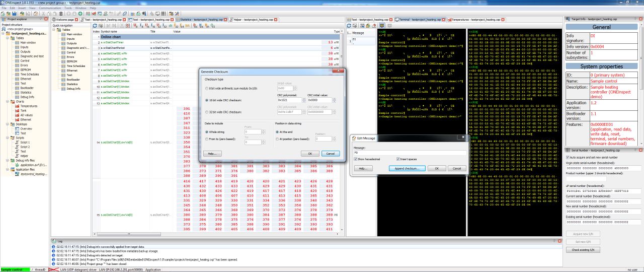644x272 pixels.
Task: Click the Temperatures chart icon in project tree
Action: (x=17, y=106)
